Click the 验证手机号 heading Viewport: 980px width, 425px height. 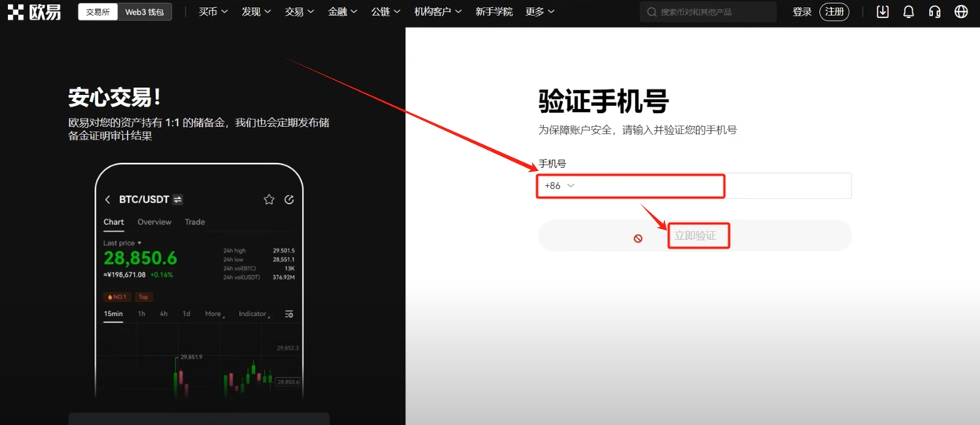point(603,102)
